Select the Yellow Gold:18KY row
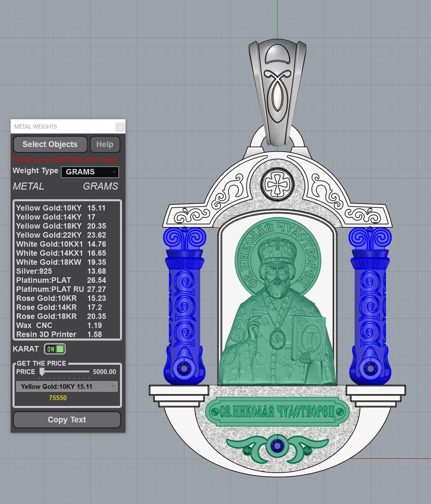 click(x=67, y=226)
